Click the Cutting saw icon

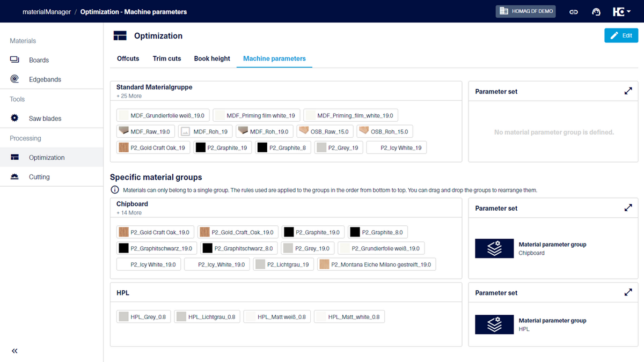pos(14,177)
